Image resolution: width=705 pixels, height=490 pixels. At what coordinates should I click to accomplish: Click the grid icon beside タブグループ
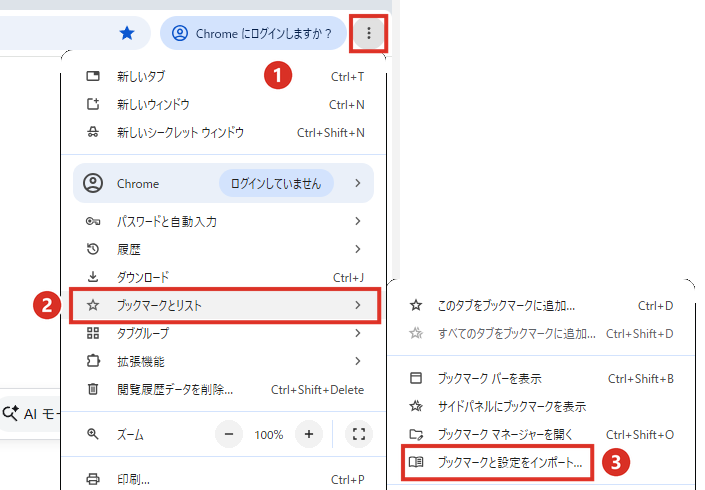(93, 333)
